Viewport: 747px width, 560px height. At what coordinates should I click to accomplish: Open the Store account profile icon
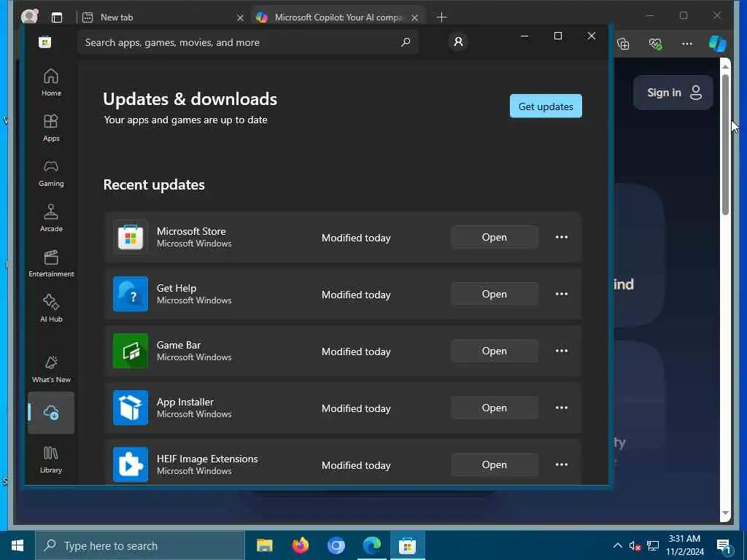click(458, 42)
